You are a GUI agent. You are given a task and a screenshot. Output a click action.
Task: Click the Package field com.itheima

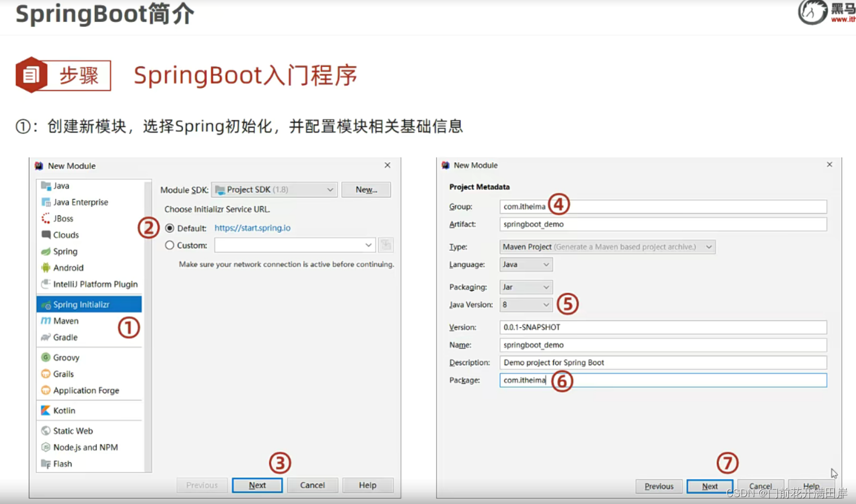(x=663, y=380)
